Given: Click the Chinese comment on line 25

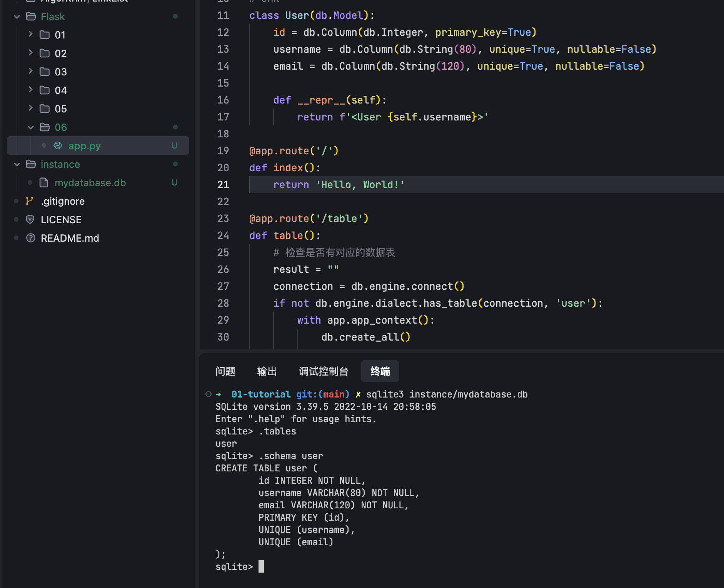Looking at the screenshot, I should [334, 252].
